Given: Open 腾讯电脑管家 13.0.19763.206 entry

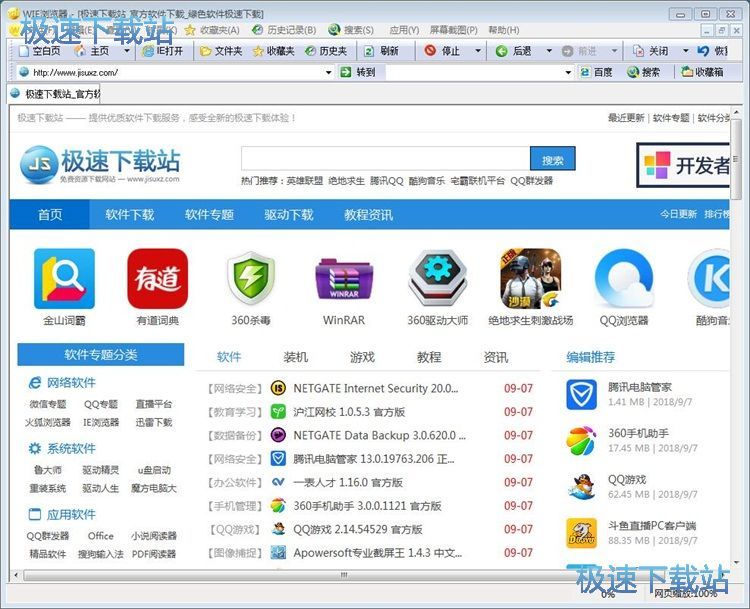Looking at the screenshot, I should [x=374, y=459].
